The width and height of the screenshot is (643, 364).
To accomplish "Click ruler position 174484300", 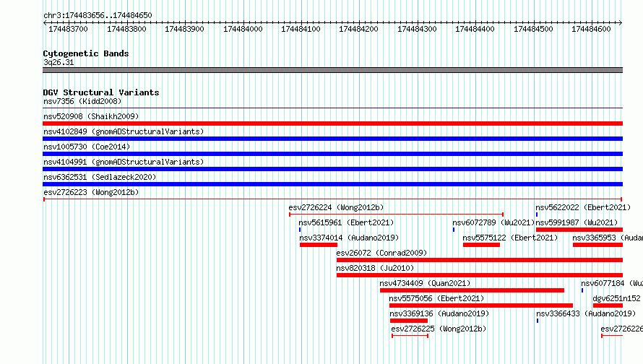I will click(417, 29).
